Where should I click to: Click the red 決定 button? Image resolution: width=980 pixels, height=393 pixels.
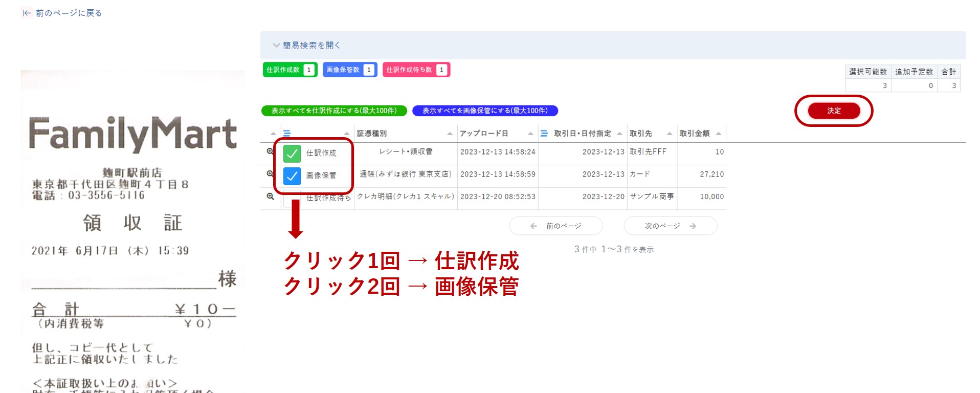(x=834, y=111)
